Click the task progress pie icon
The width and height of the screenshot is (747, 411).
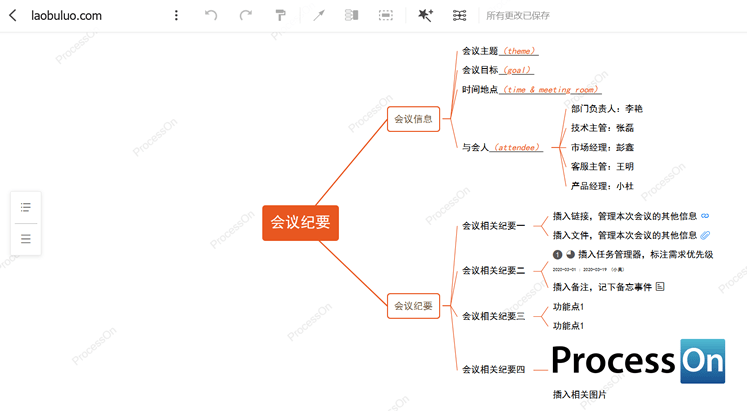tap(570, 254)
